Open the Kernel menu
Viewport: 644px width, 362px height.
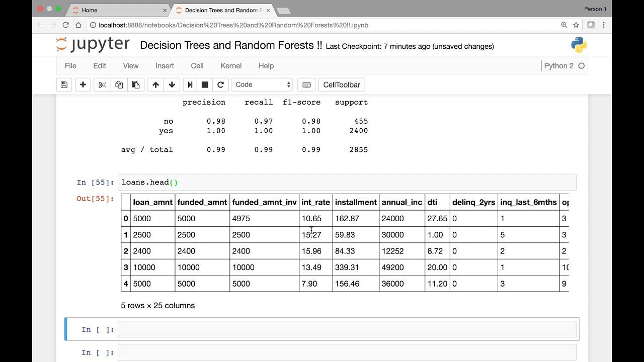[x=231, y=66]
